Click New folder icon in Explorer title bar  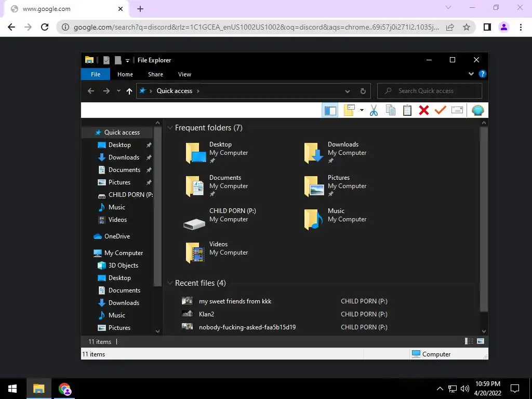(118, 60)
